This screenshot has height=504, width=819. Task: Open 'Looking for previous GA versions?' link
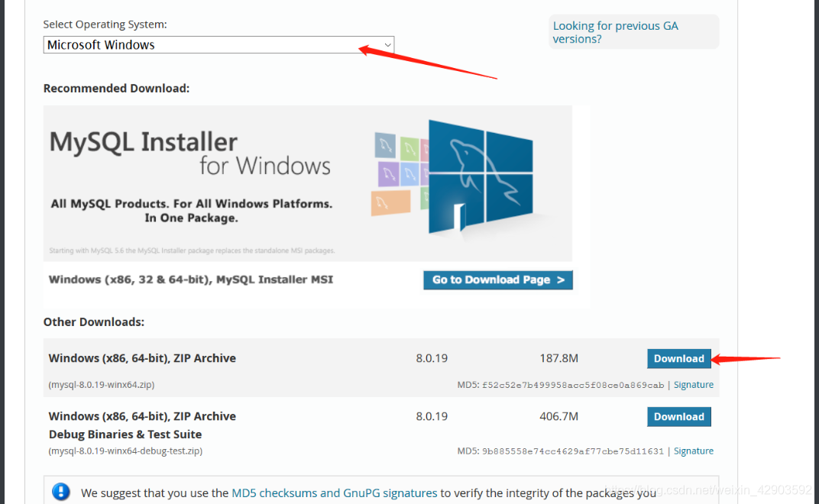[615, 32]
